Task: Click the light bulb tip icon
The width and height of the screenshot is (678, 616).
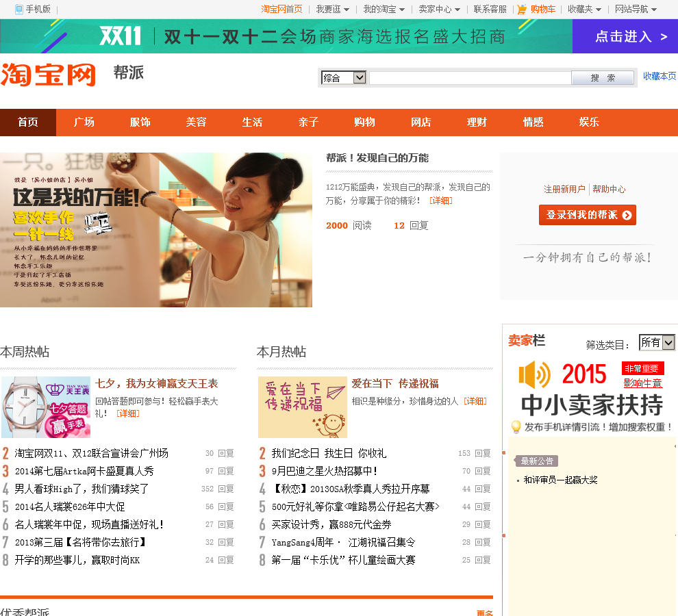Action: click(516, 426)
